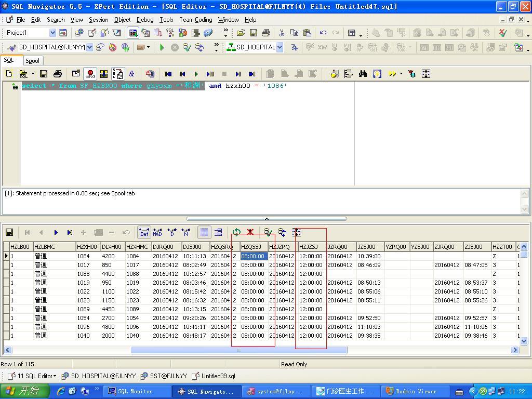Click the green Execute play button
Image resolution: width=532 pixels, height=399 pixels.
[x=162, y=47]
